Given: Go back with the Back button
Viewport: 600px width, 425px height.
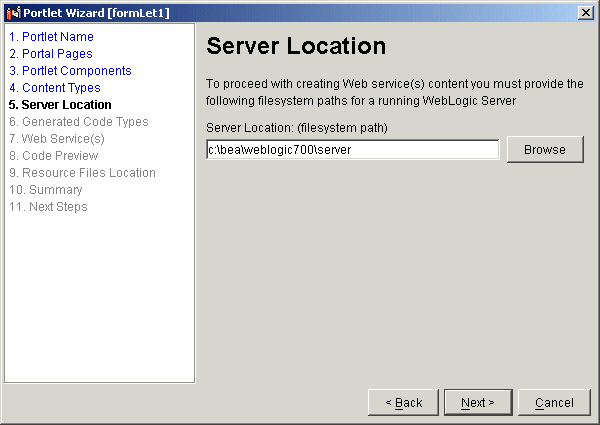Looking at the screenshot, I should click(x=403, y=402).
